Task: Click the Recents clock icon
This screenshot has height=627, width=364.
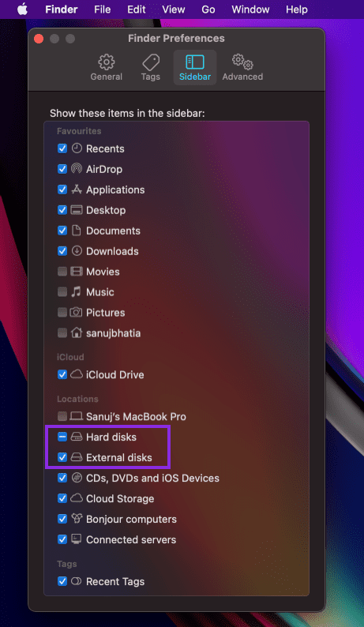Action: point(77,148)
